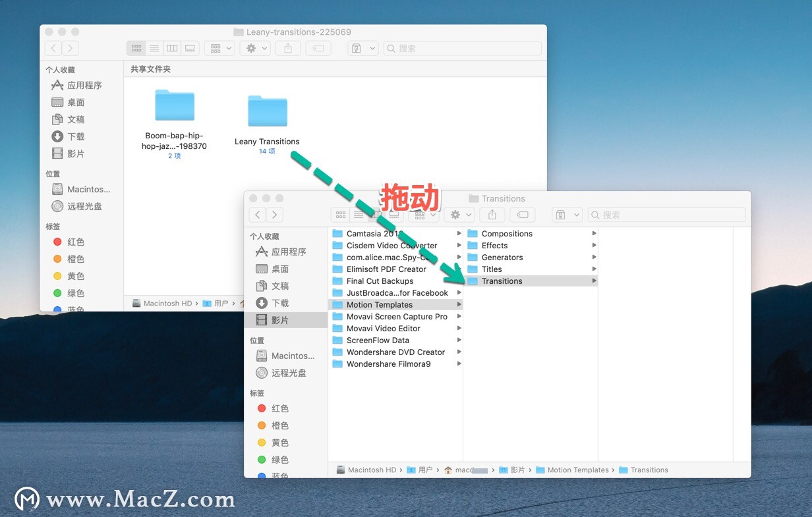Click search field in Transitions window
Image resolution: width=812 pixels, height=517 pixels.
tap(667, 215)
